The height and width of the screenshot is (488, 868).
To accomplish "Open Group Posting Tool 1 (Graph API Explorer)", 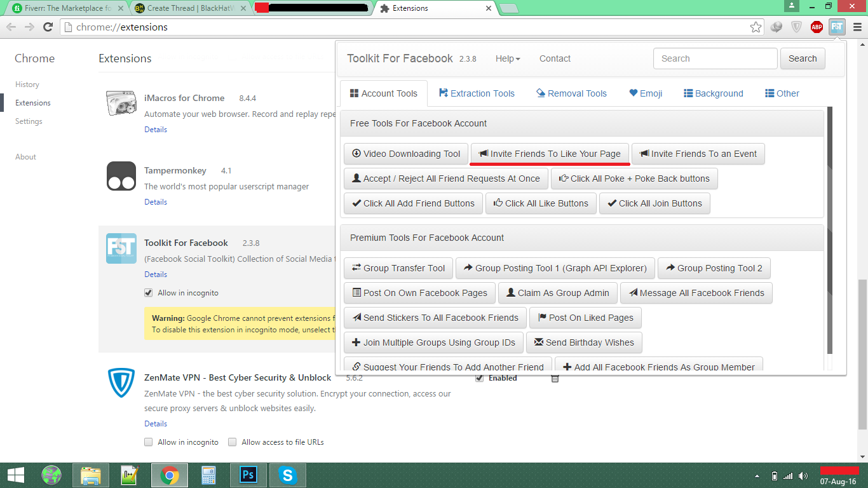I will [x=555, y=268].
